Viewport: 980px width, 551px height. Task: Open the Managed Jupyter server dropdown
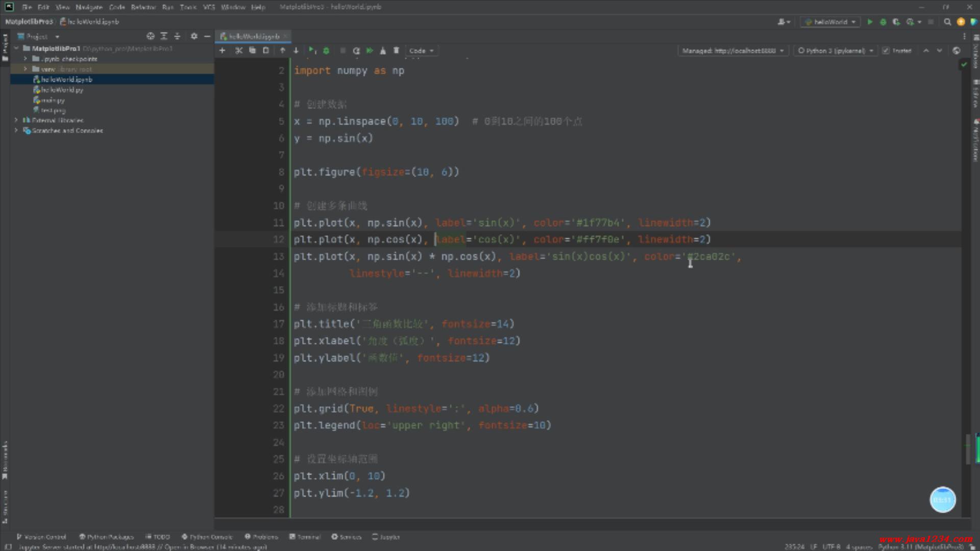[732, 51]
